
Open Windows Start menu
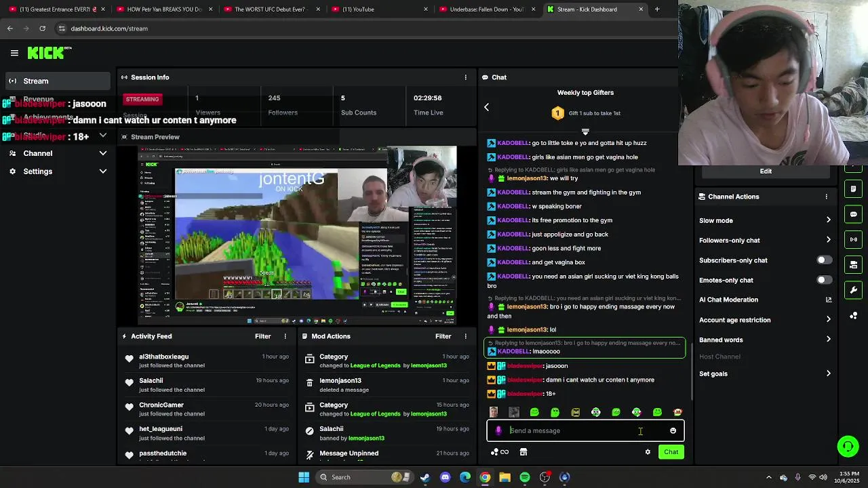point(304,477)
